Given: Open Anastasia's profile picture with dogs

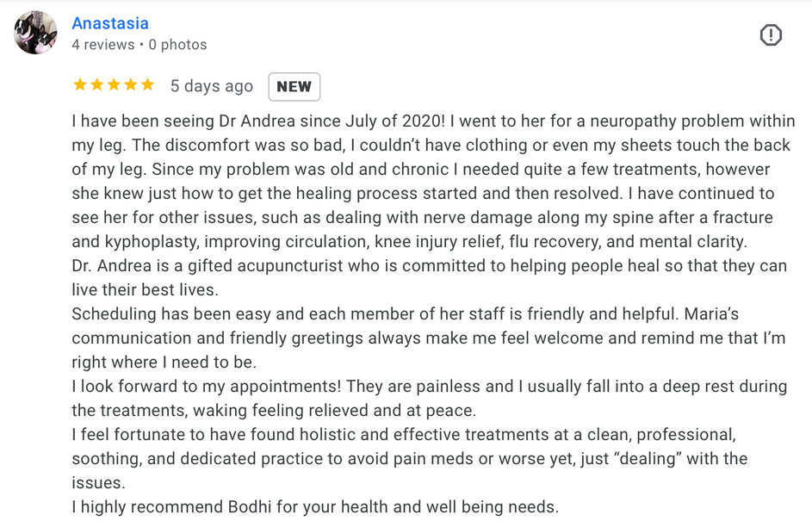Looking at the screenshot, I should coord(35,33).
